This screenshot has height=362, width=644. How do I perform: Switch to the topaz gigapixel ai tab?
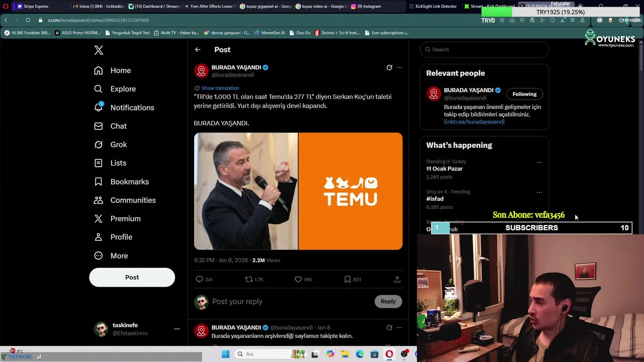point(265,7)
